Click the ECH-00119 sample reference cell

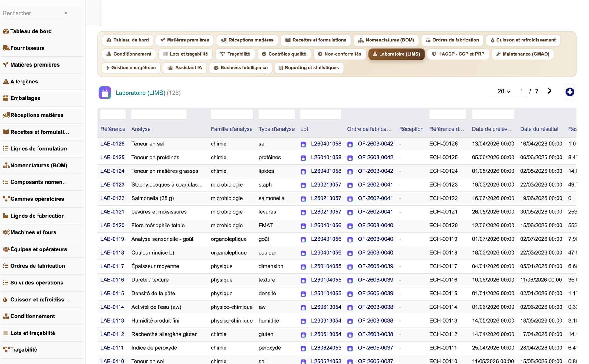tap(443, 239)
